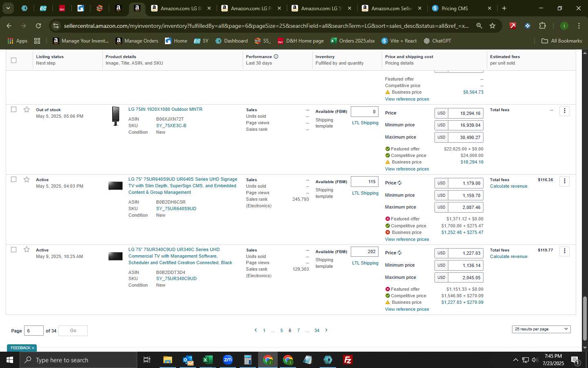Click the Go pagination button
This screenshot has width=588, height=368.
point(73,330)
